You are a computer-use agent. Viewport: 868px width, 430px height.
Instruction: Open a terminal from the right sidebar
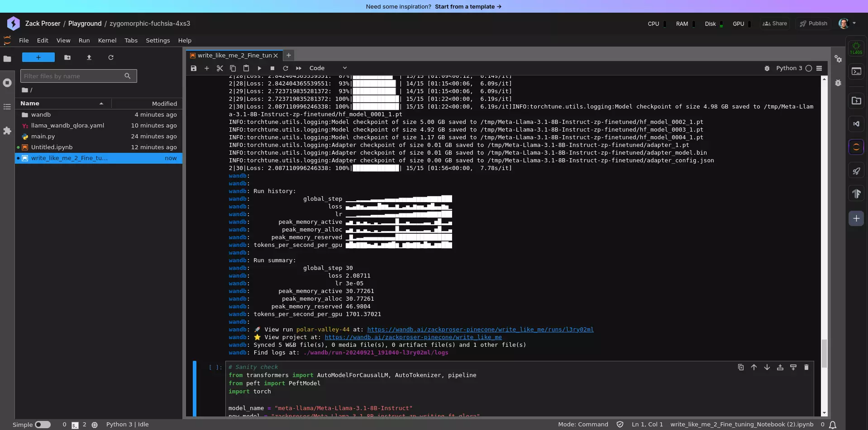click(857, 72)
